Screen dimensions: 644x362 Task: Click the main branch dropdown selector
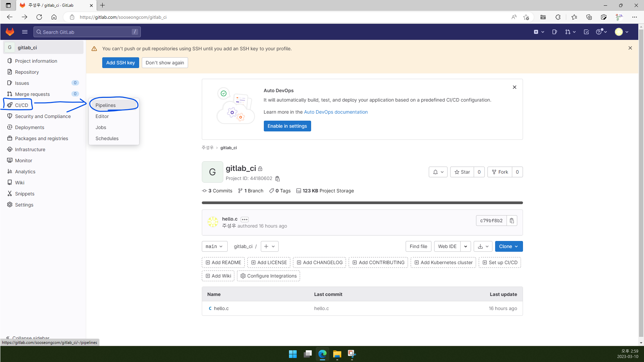tap(214, 246)
